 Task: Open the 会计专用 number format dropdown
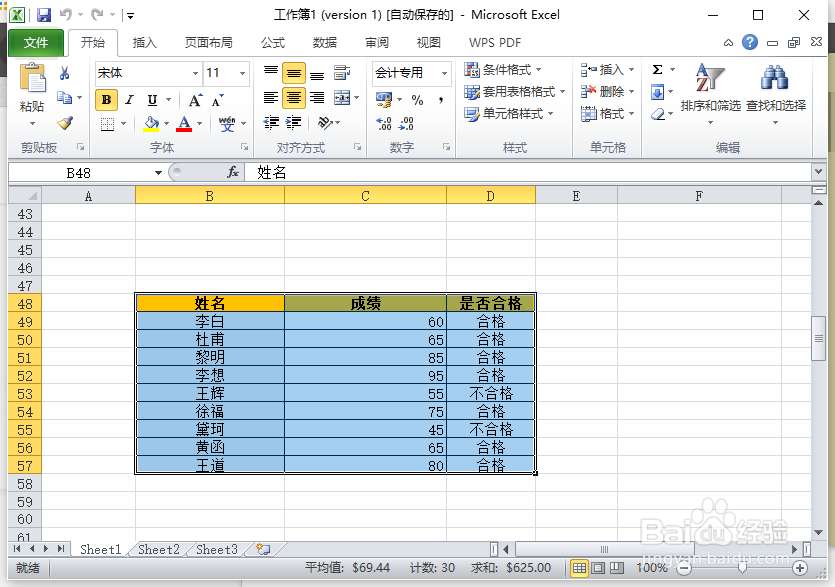coord(443,72)
